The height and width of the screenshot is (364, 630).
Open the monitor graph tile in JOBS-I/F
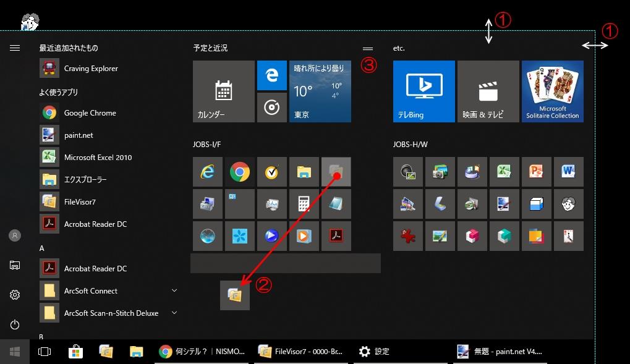pos(272,204)
